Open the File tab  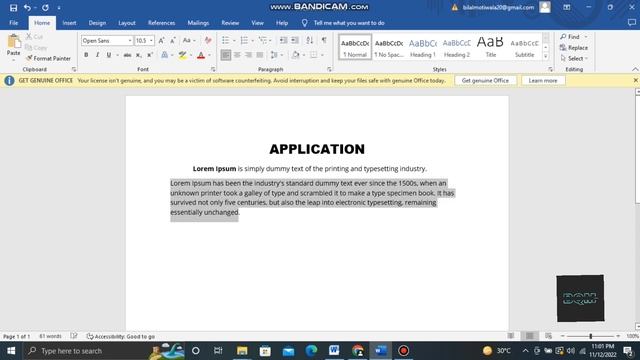point(13,23)
